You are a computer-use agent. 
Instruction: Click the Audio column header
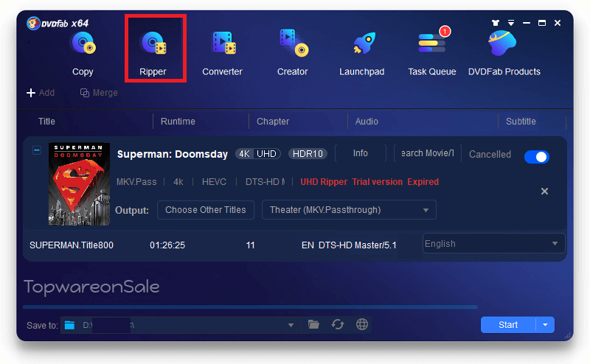[367, 122]
